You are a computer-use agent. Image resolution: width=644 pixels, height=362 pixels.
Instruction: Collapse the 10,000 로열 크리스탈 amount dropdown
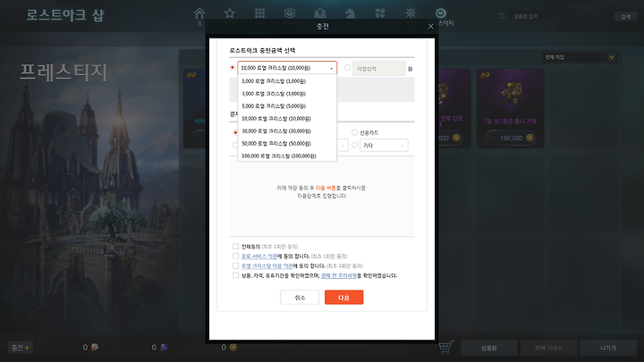(x=287, y=68)
